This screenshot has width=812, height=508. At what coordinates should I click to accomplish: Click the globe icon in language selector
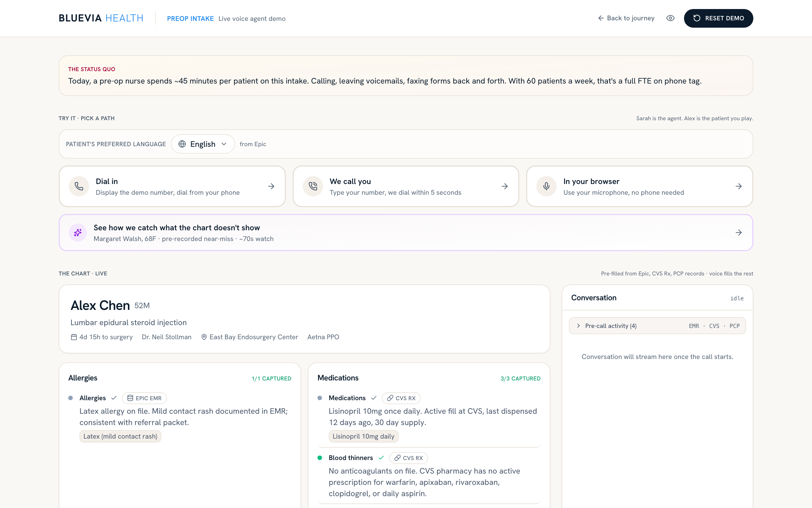coord(182,144)
